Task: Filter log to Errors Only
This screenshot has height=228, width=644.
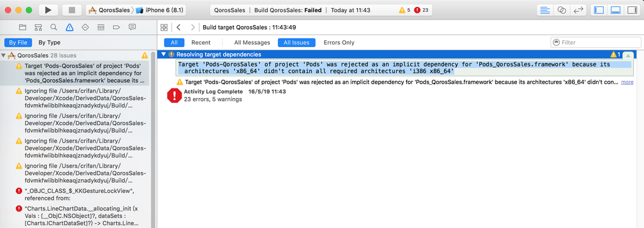Action: coord(339,42)
